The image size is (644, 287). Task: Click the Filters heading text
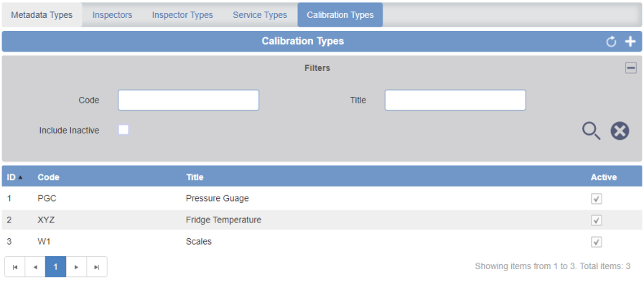[x=317, y=68]
